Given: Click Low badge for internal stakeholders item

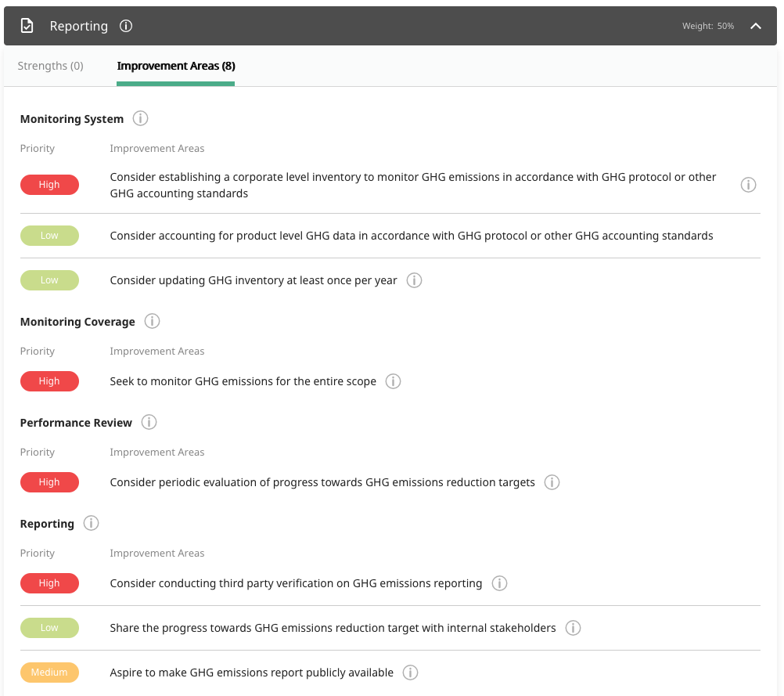Looking at the screenshot, I should click(x=49, y=628).
